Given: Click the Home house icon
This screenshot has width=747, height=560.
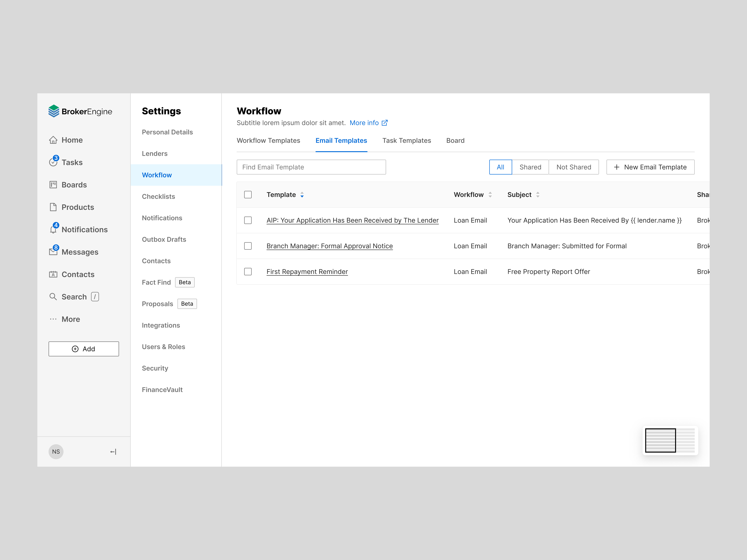Looking at the screenshot, I should coord(53,140).
